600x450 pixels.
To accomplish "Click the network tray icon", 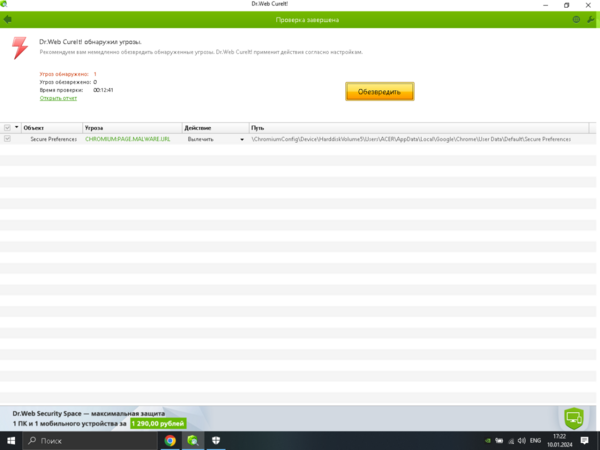I will tap(511, 441).
